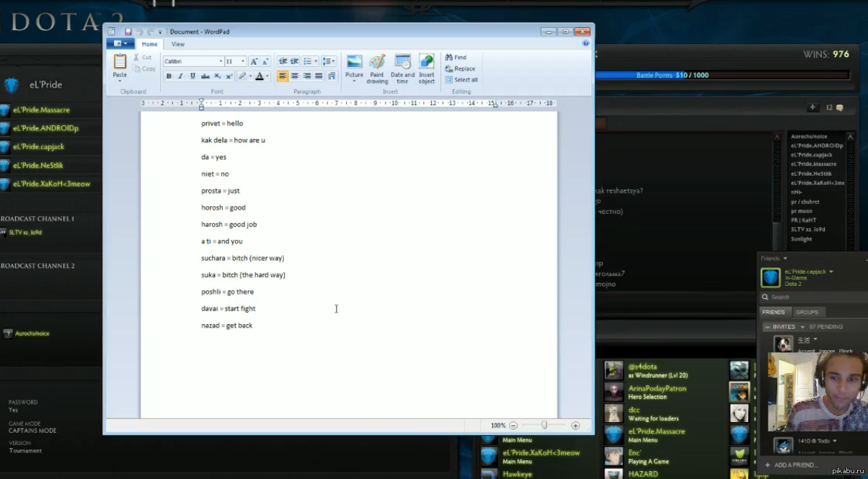Viewport: 868px width, 479px height.
Task: Click the grow font size icon
Action: 254,62
